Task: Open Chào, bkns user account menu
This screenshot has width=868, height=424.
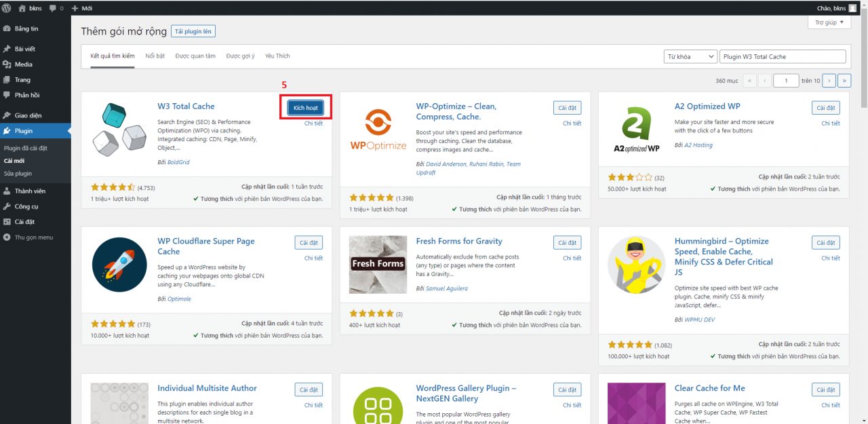Action: [837, 8]
